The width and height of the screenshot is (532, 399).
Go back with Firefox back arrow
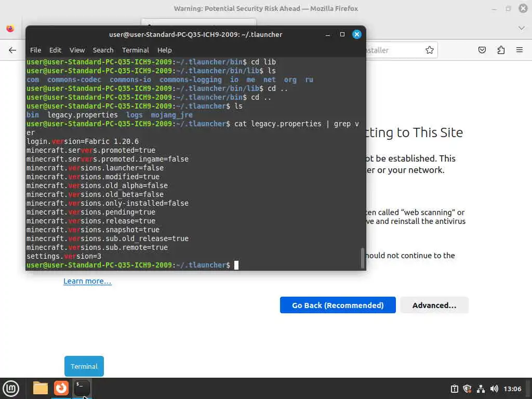(12, 50)
